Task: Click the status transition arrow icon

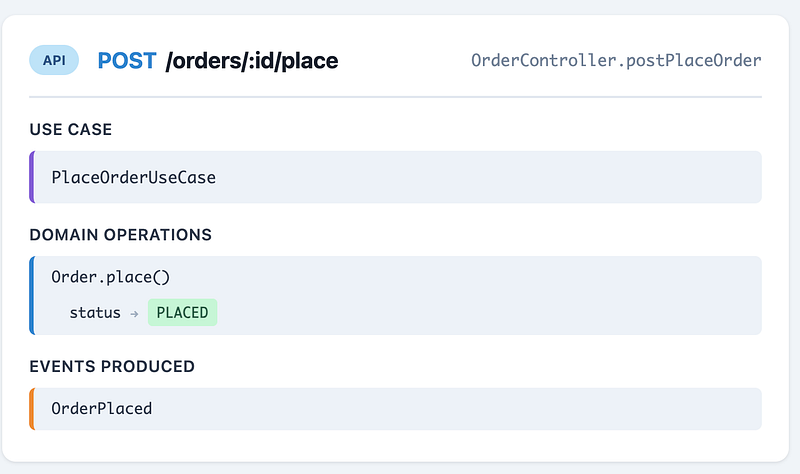Action: pos(134,314)
